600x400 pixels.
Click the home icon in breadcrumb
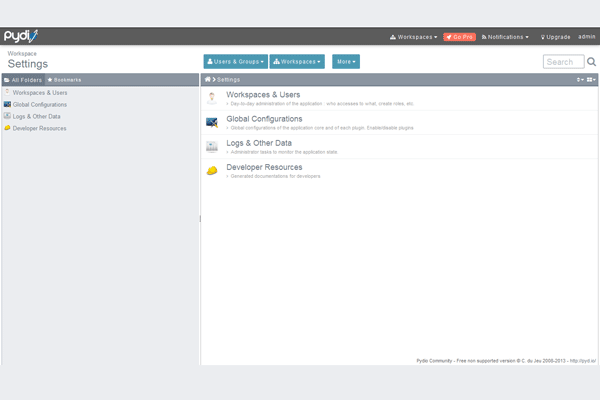(x=208, y=78)
